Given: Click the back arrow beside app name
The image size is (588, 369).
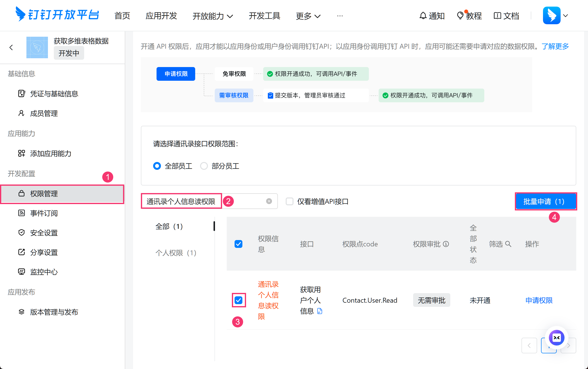Looking at the screenshot, I should coord(11,47).
